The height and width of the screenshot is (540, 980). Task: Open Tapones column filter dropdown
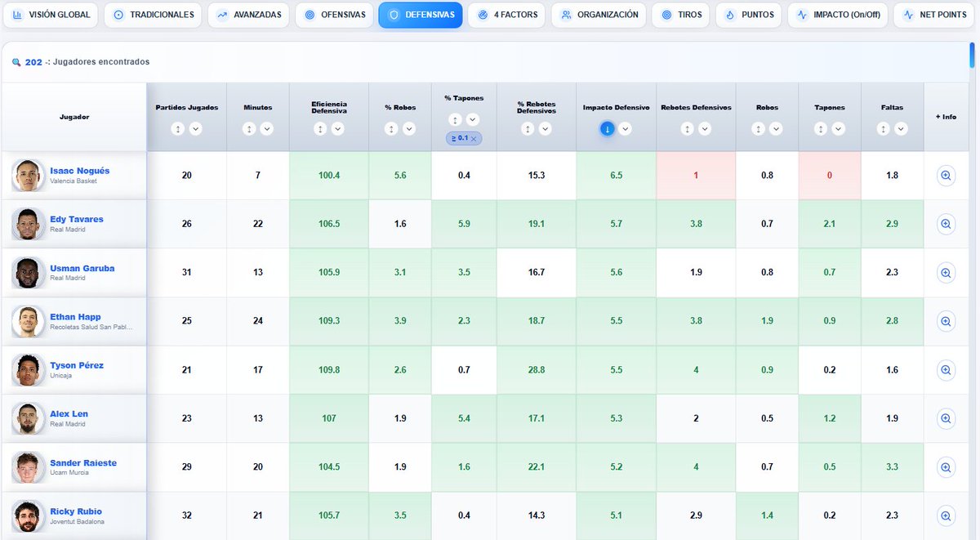[839, 129]
